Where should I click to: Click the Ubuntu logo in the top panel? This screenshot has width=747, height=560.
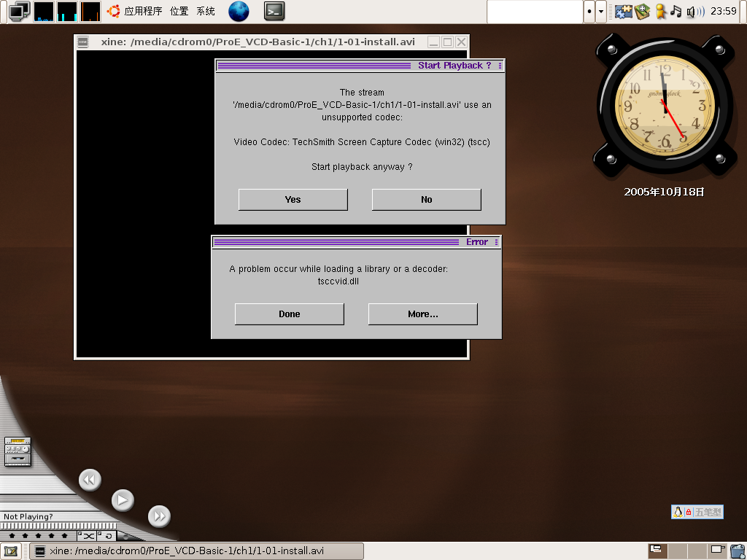113,11
